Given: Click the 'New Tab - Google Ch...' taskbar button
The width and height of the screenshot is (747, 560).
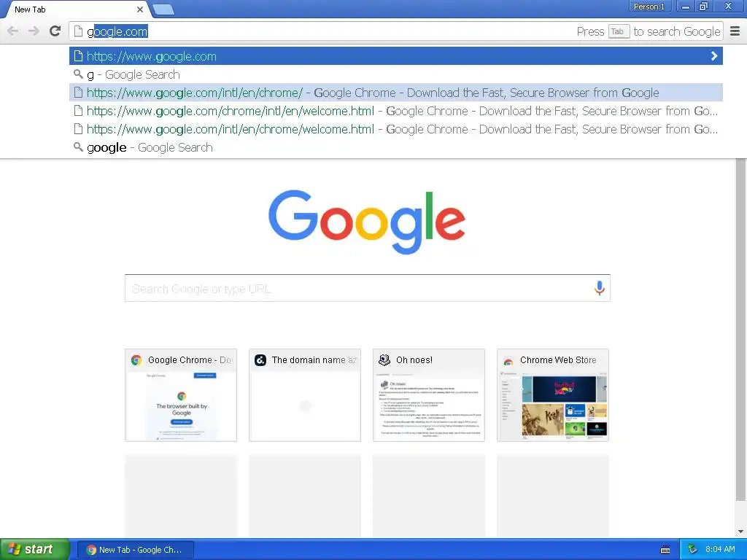Looking at the screenshot, I should [135, 550].
